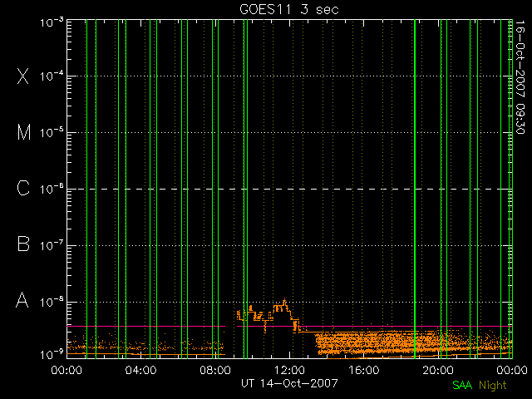This screenshot has width=532, height=399.
Task: Click the 10^-7 y-axis tick label
Action: point(52,245)
